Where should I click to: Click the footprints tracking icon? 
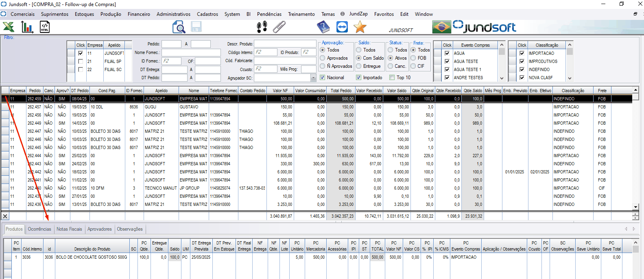[x=262, y=27]
